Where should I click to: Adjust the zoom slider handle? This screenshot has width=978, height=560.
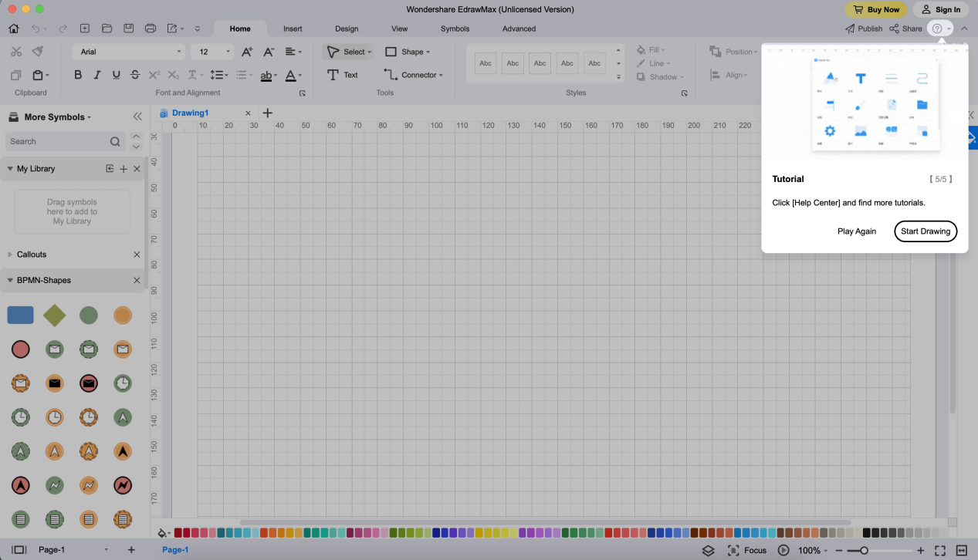point(864,551)
